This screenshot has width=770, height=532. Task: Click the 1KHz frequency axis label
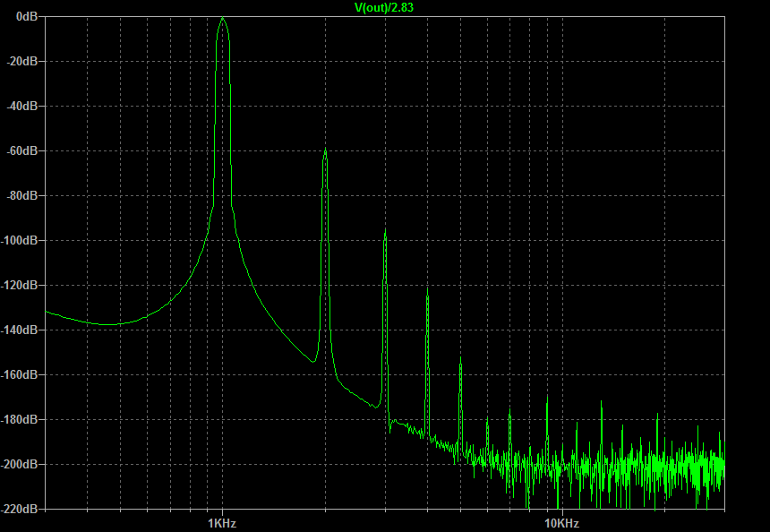tap(222, 523)
